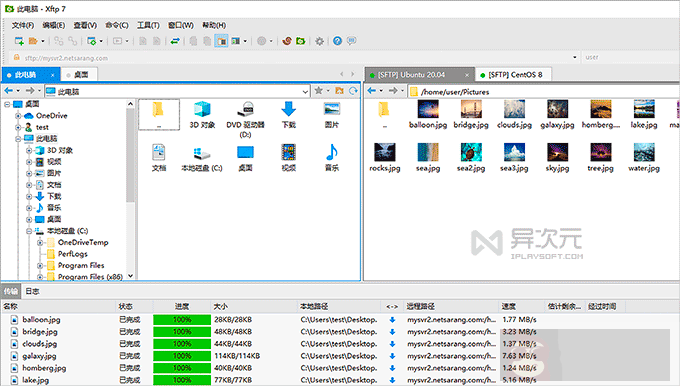Click the user name input field
The width and height of the screenshot is (680, 386).
(x=631, y=57)
